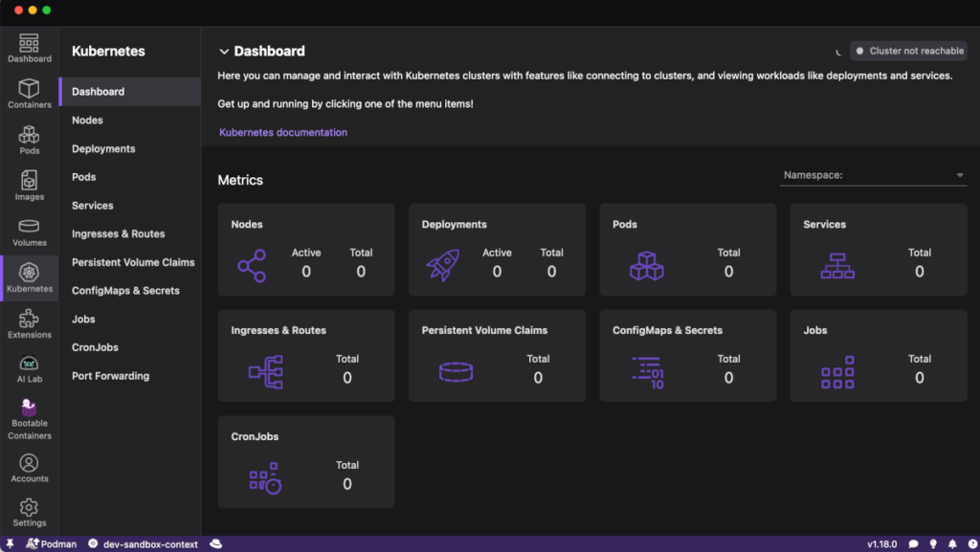This screenshot has width=980, height=552.
Task: Select Port Forwarding in Kubernetes menu
Action: (110, 376)
